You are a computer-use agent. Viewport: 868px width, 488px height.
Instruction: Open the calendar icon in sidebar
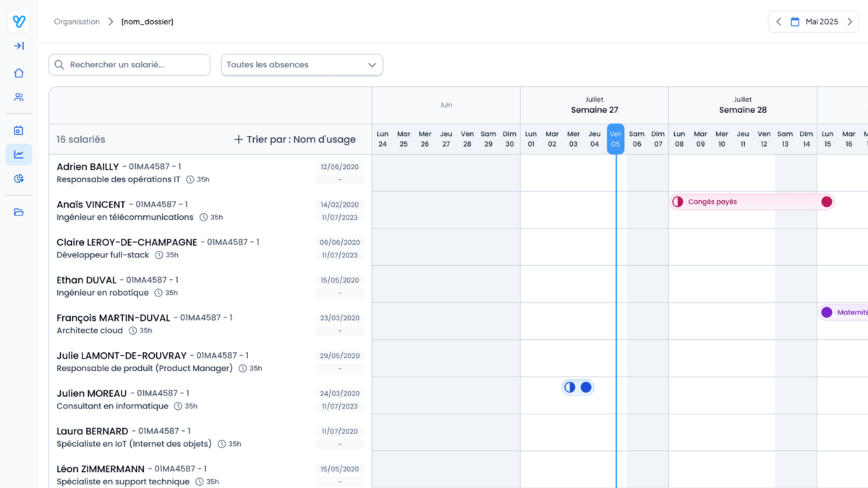coord(19,130)
